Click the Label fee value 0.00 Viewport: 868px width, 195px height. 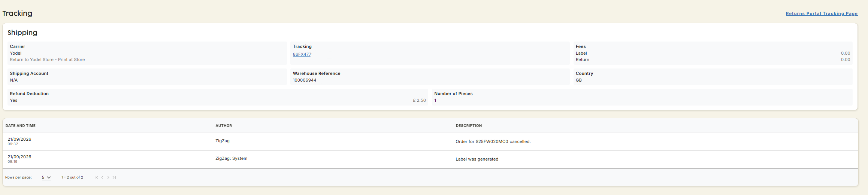click(x=846, y=53)
